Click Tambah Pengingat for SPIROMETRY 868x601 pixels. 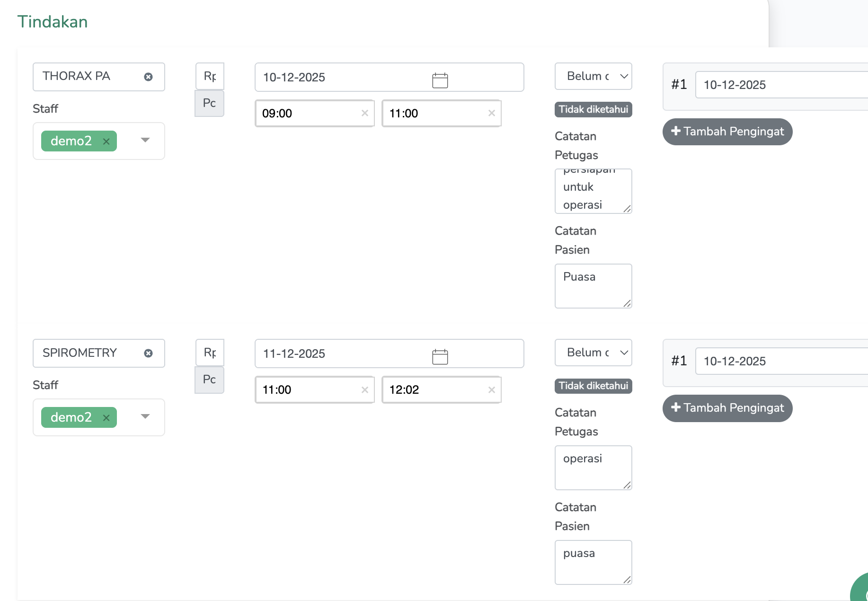click(x=727, y=408)
